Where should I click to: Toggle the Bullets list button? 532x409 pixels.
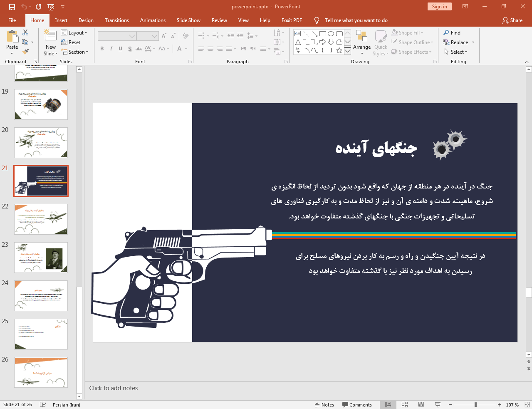pos(203,36)
